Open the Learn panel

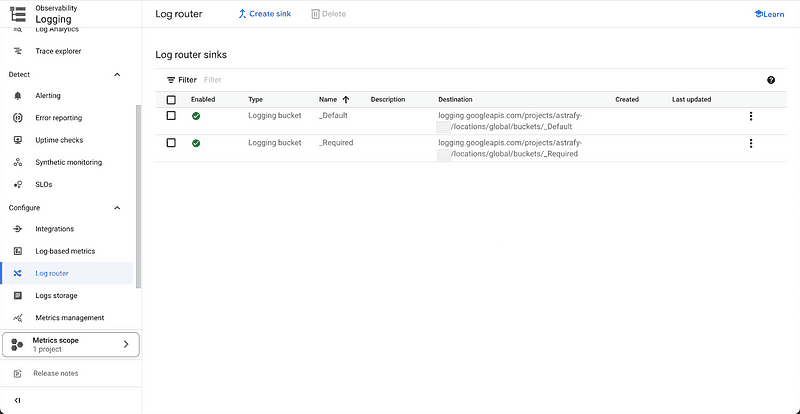(769, 14)
